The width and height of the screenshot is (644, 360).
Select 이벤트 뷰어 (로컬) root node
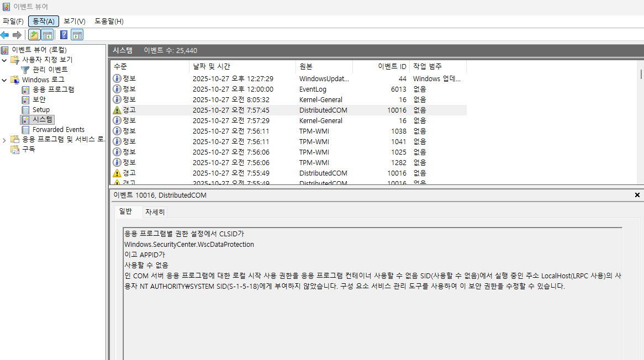39,50
